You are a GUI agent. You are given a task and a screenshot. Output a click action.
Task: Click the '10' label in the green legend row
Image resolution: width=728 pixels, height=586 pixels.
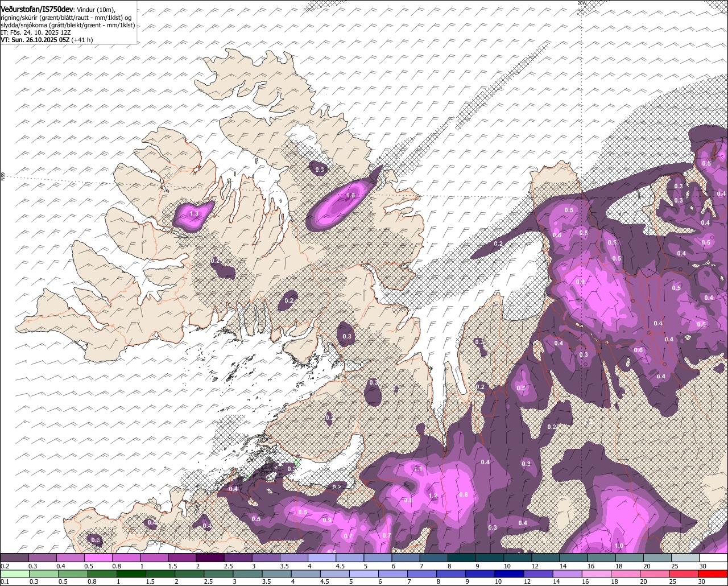(498, 581)
